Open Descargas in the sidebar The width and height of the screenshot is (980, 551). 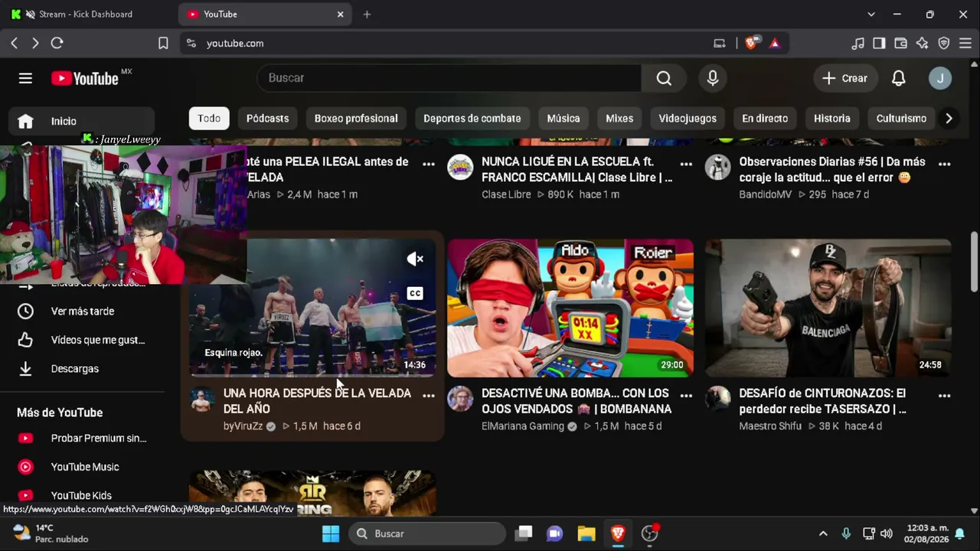81,369
